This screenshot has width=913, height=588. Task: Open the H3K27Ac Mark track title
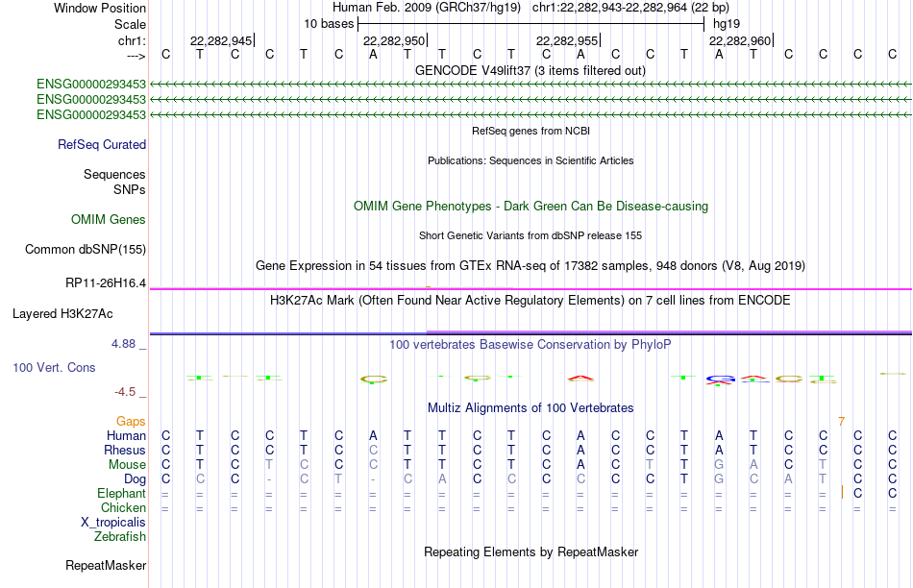(x=531, y=301)
